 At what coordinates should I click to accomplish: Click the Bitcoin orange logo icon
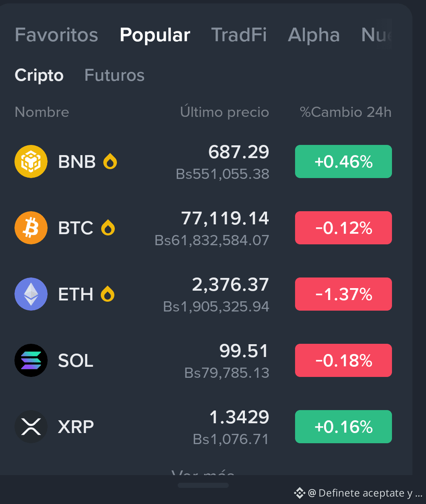point(31,228)
